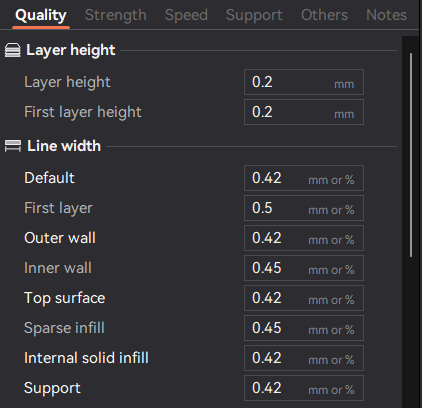
Task: Edit the Inner wall width field
Action: point(304,268)
